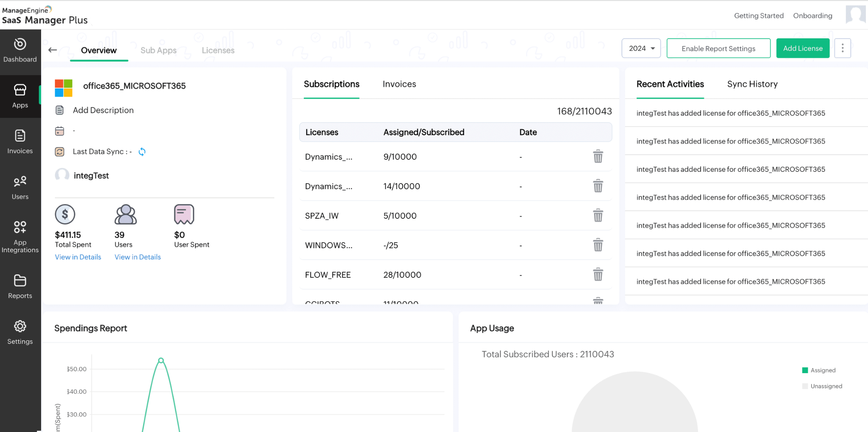This screenshot has width=868, height=432.
Task: Click the SPZA_IW license name
Action: click(322, 216)
